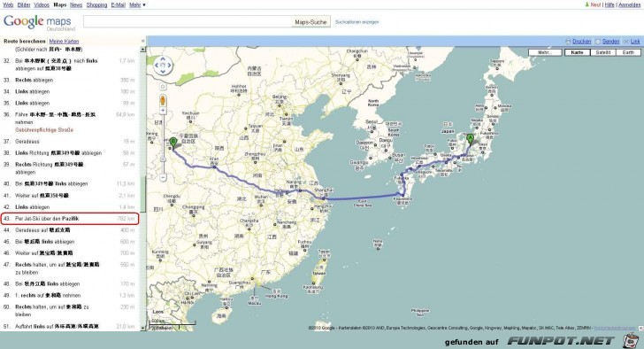Click the Beijing city label on map
The width and height of the screenshot is (644, 349).
tap(279, 97)
